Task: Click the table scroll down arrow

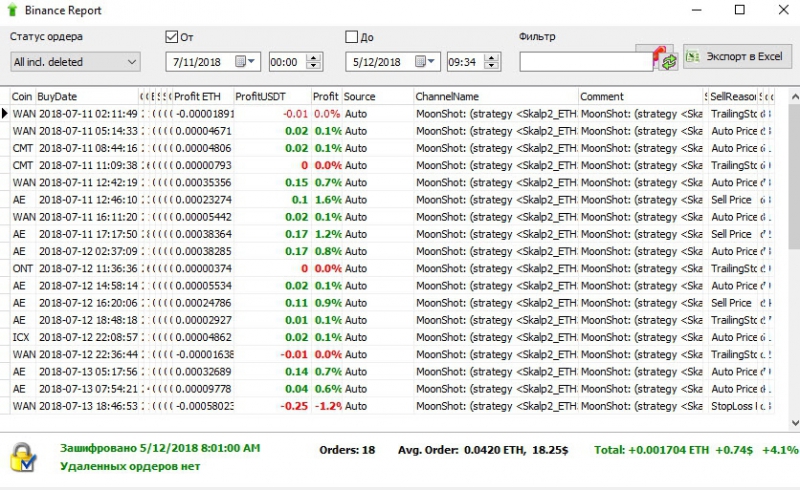Action: [794, 423]
